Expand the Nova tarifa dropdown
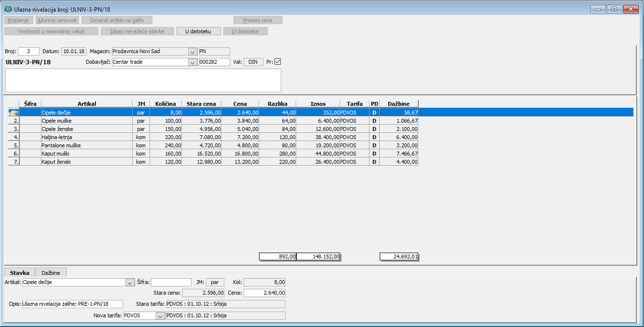Image resolution: width=644 pixels, height=327 pixels. click(160, 315)
